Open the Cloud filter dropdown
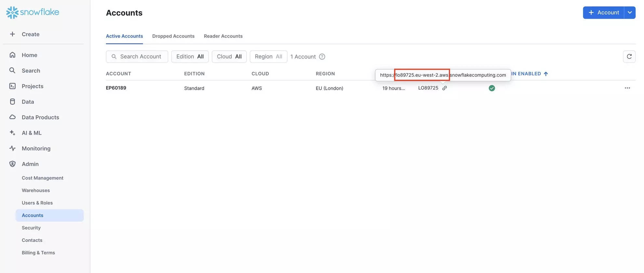 tap(229, 57)
